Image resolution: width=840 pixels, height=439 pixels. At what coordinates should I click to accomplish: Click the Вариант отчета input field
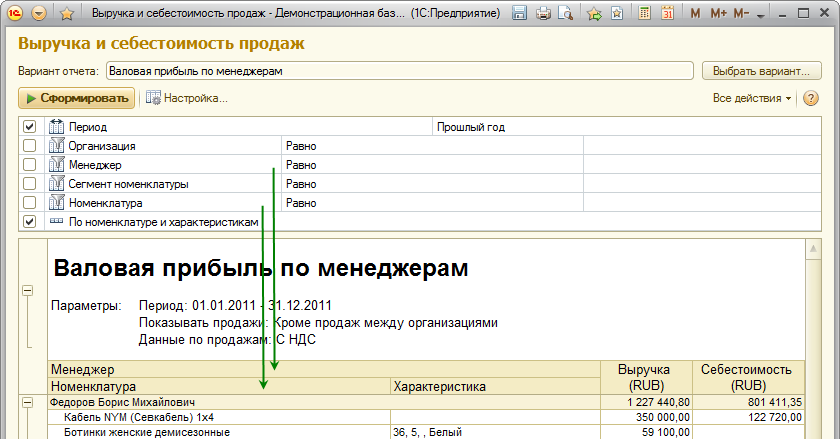click(398, 71)
